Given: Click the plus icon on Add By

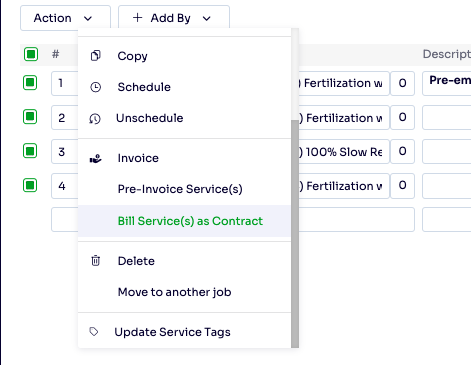Looking at the screenshot, I should (137, 17).
